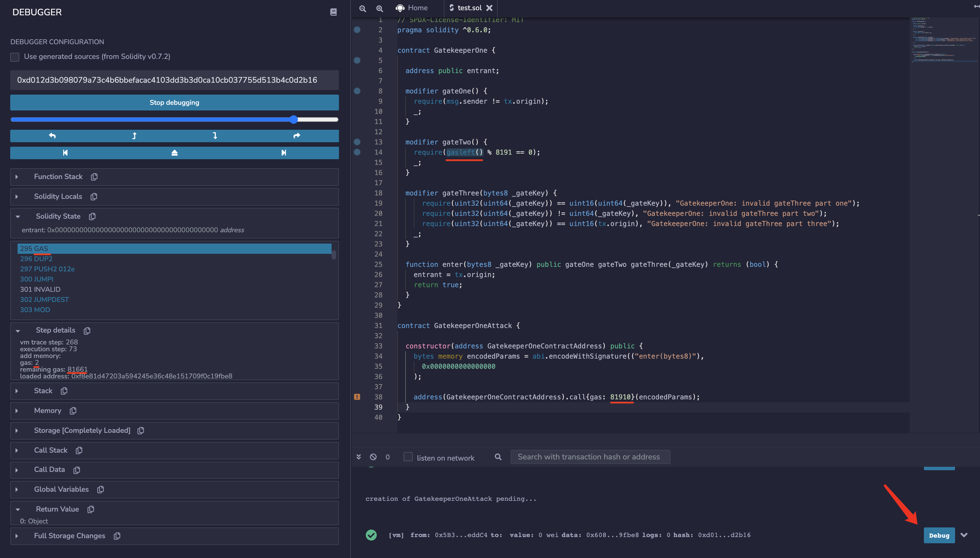Clear the terminal console icon
The width and height of the screenshot is (980, 558).
[373, 457]
